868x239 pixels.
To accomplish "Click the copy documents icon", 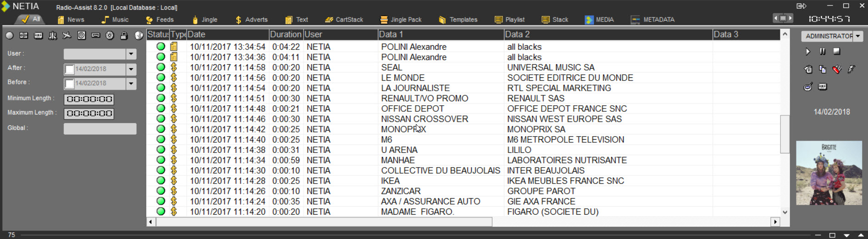I will coord(823,70).
